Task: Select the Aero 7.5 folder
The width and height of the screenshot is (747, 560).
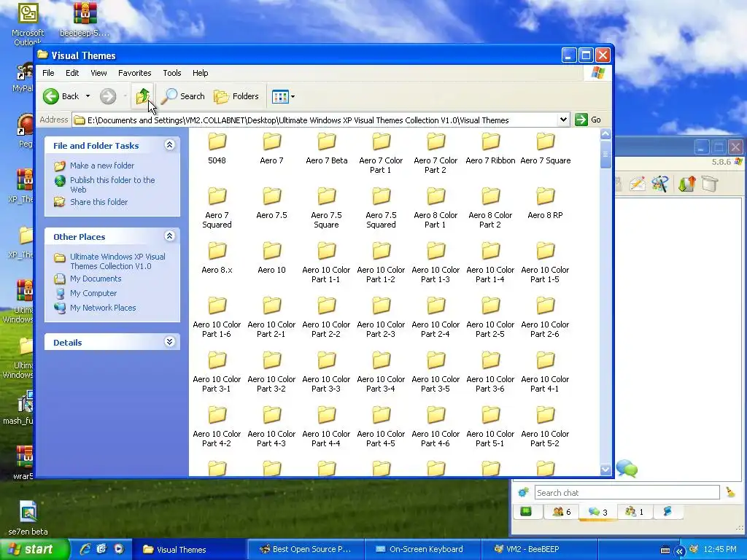Action: 271,203
